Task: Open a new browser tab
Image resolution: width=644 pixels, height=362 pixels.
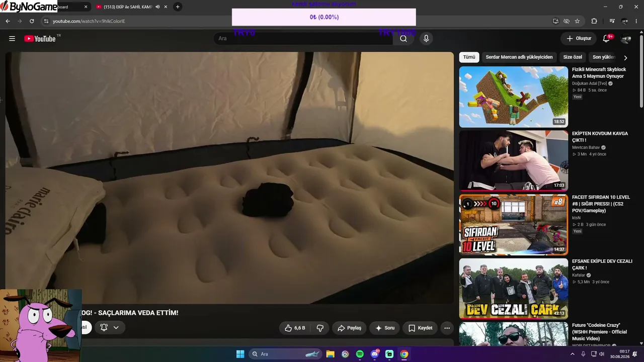Action: tap(178, 7)
